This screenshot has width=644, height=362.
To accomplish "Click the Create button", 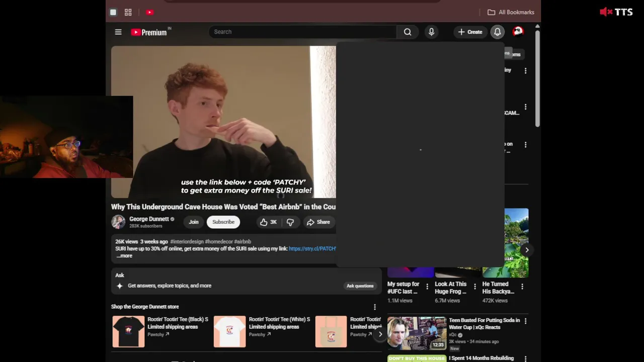I will pyautogui.click(x=470, y=32).
